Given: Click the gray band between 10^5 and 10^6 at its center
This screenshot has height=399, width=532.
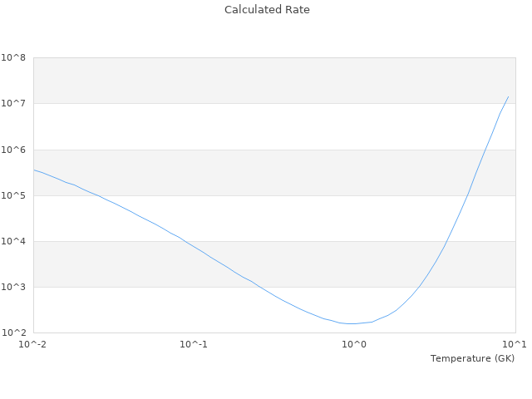Looking at the screenshot, I should pyautogui.click(x=273, y=172).
